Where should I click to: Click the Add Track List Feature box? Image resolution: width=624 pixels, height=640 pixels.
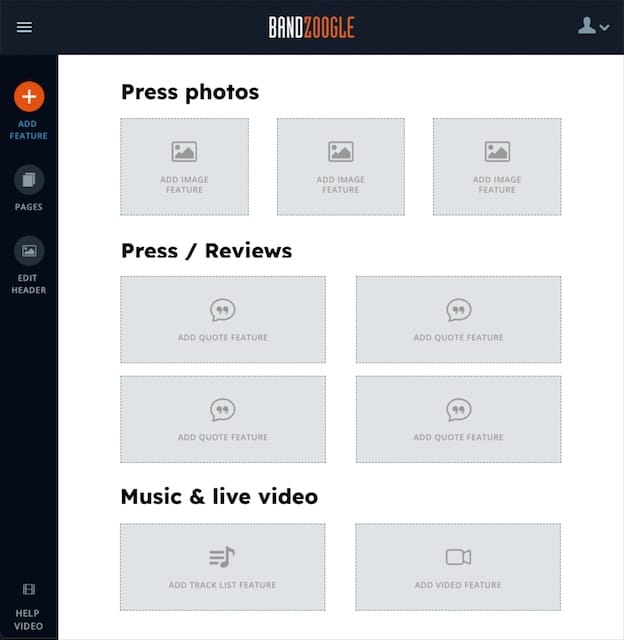[223, 567]
